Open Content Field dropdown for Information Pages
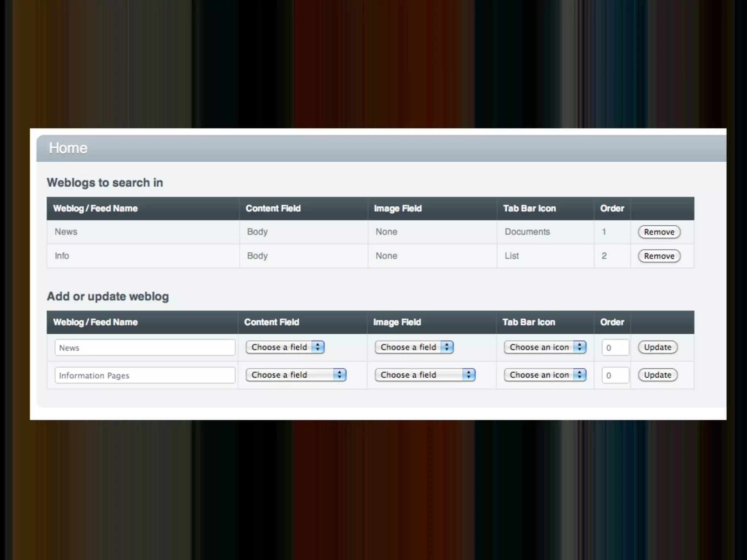 pos(296,375)
